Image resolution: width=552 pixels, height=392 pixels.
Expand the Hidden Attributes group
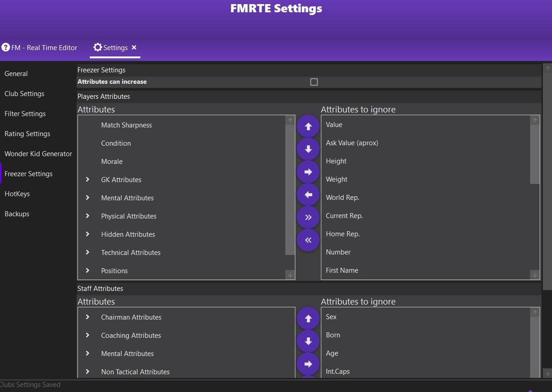(x=88, y=234)
